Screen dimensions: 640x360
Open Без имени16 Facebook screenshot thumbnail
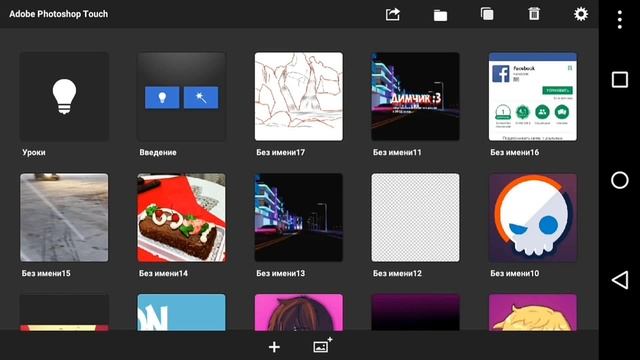pyautogui.click(x=533, y=96)
